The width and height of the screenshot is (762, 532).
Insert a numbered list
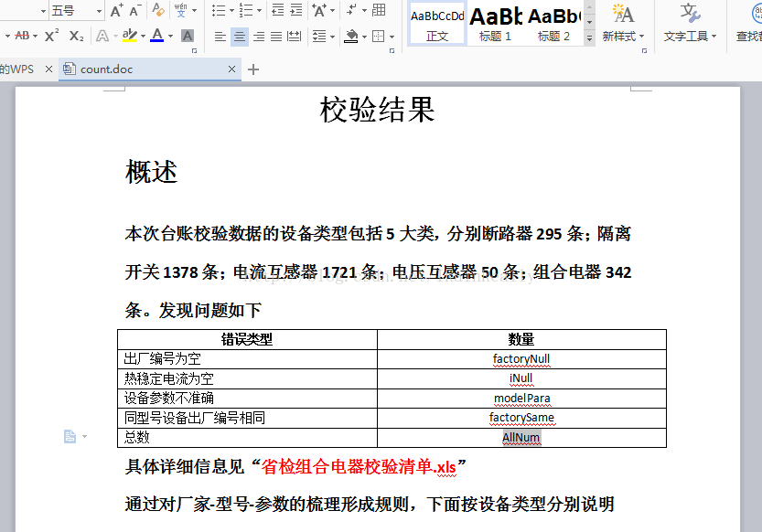point(246,10)
